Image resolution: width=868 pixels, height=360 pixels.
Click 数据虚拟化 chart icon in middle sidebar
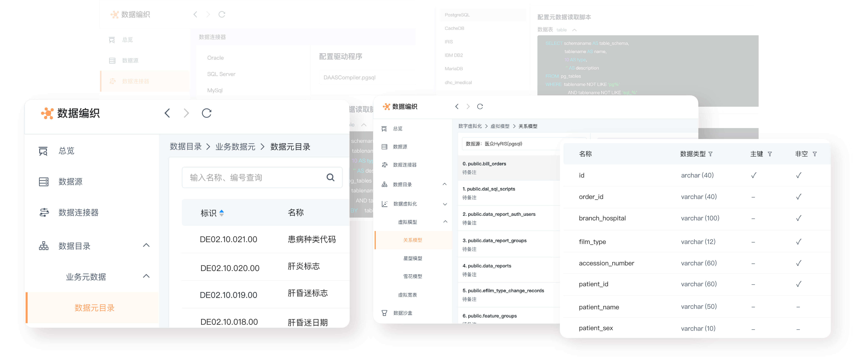click(385, 204)
